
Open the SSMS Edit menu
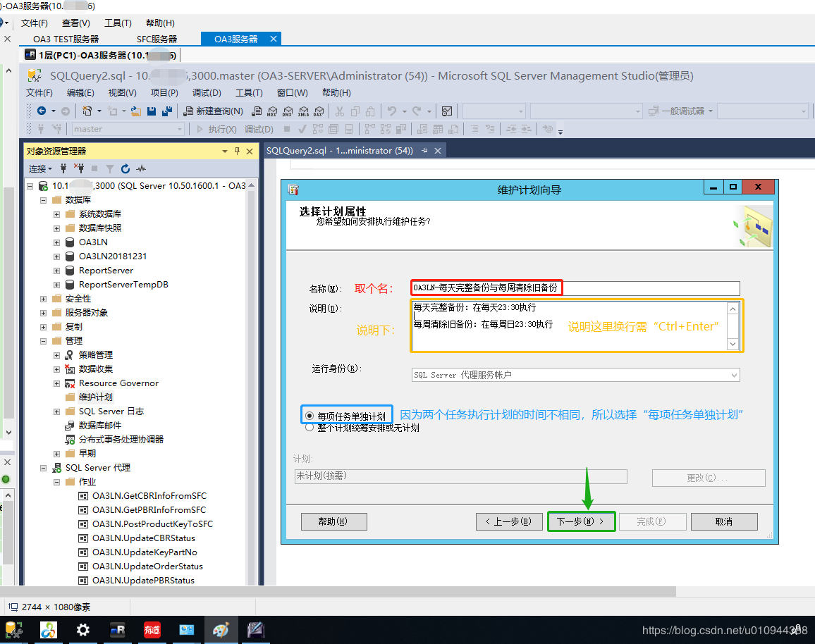80,92
